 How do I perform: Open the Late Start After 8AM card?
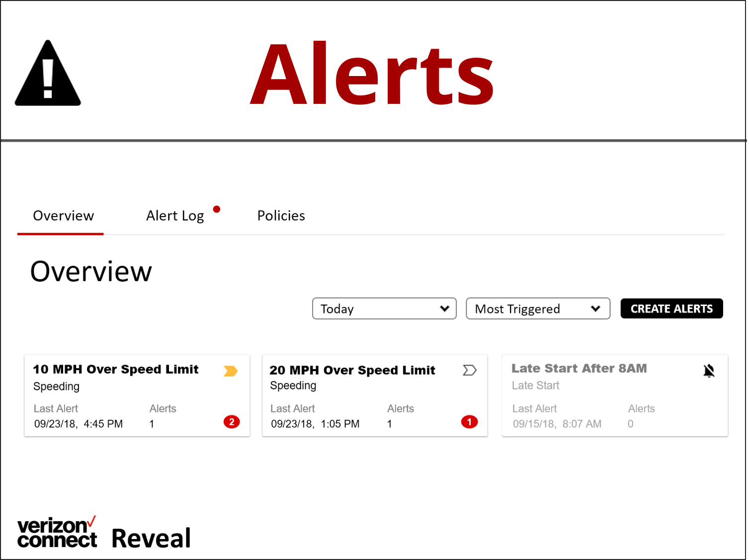(615, 396)
